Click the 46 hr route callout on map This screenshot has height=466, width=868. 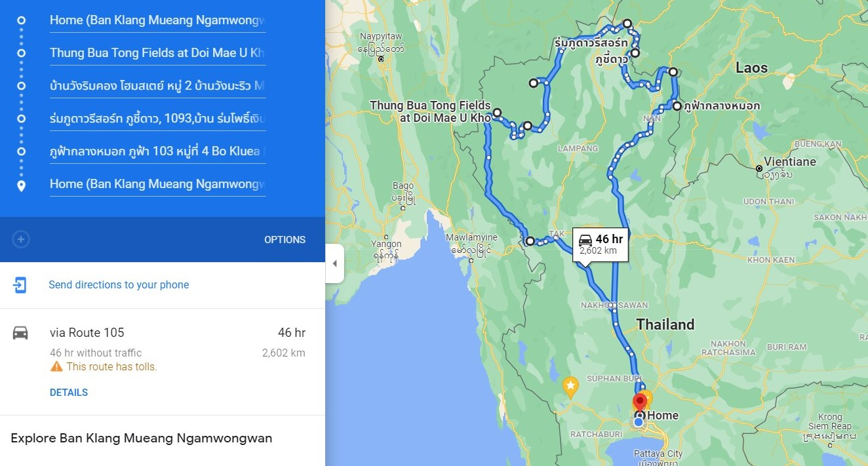point(601,244)
